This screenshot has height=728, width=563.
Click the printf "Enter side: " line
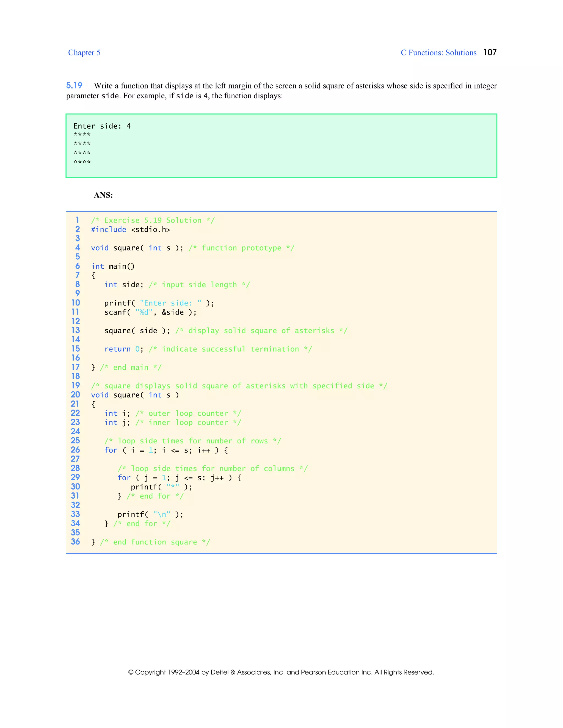[159, 303]
